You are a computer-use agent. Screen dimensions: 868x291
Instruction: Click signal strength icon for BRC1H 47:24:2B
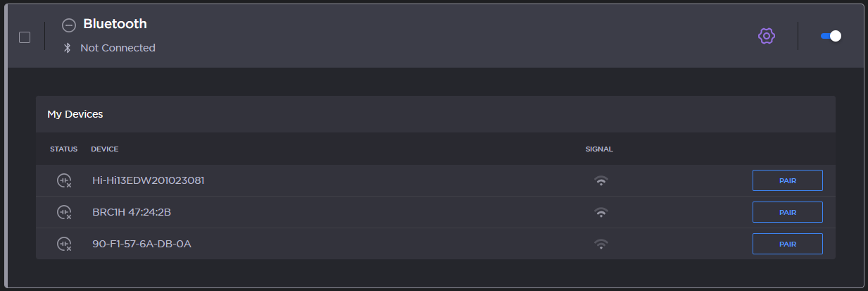click(x=600, y=212)
